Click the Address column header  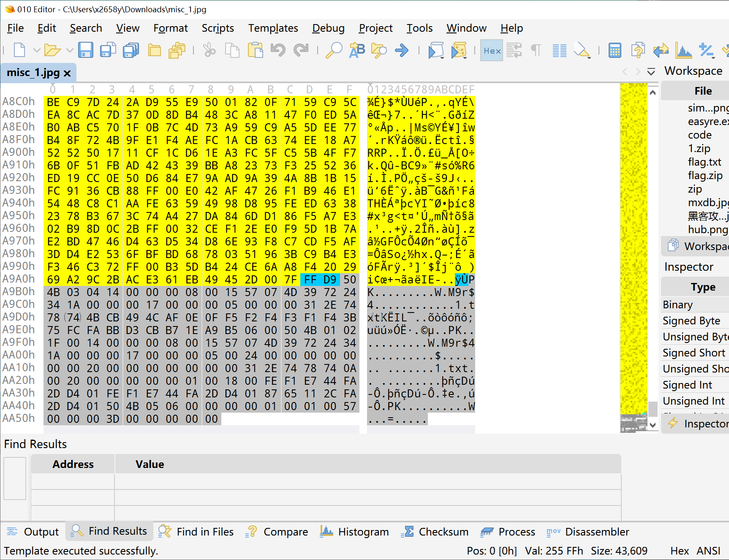[x=73, y=464]
